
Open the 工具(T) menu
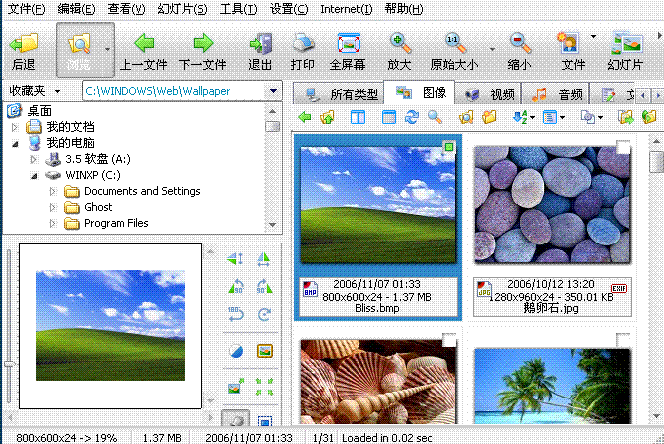click(238, 9)
